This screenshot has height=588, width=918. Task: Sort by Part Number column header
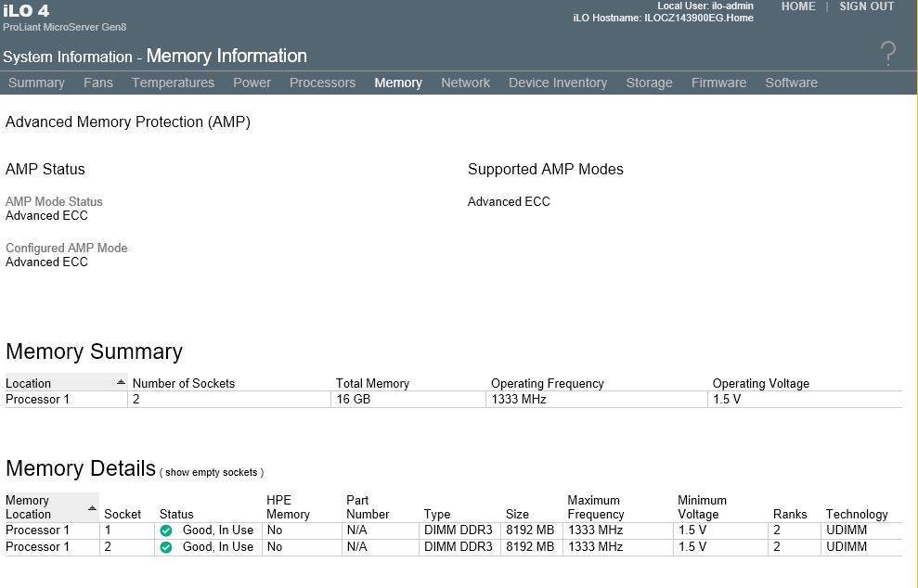click(367, 507)
